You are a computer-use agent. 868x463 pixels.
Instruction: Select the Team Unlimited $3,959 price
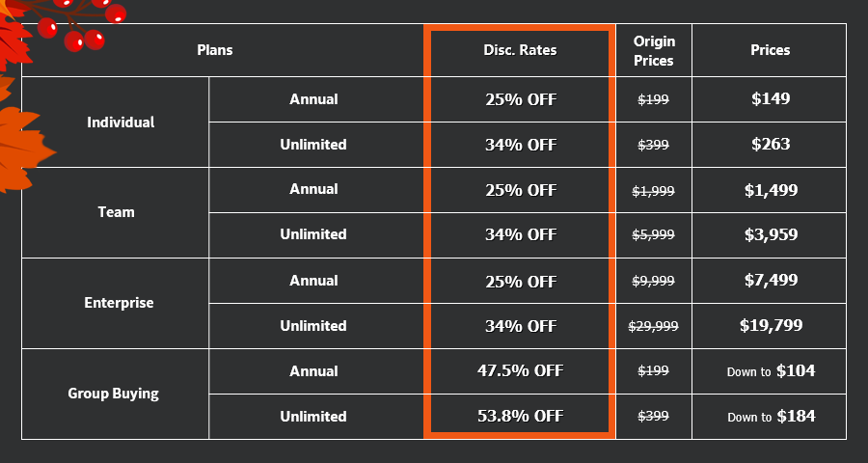771,234
